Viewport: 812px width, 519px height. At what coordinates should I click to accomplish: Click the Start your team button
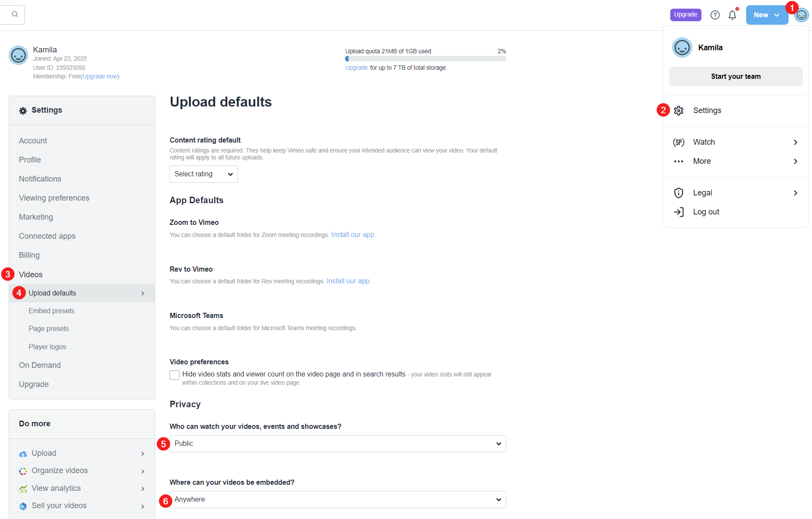(x=736, y=76)
